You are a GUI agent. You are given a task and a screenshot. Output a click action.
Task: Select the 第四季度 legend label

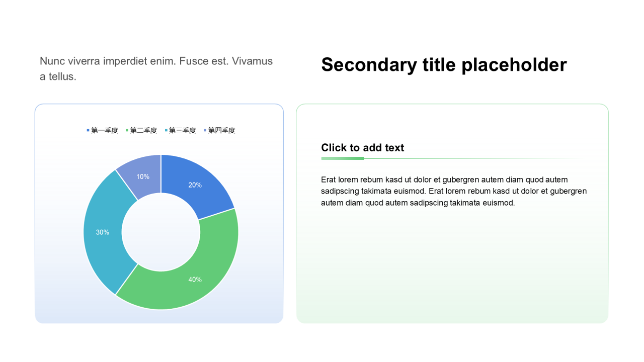click(x=222, y=131)
